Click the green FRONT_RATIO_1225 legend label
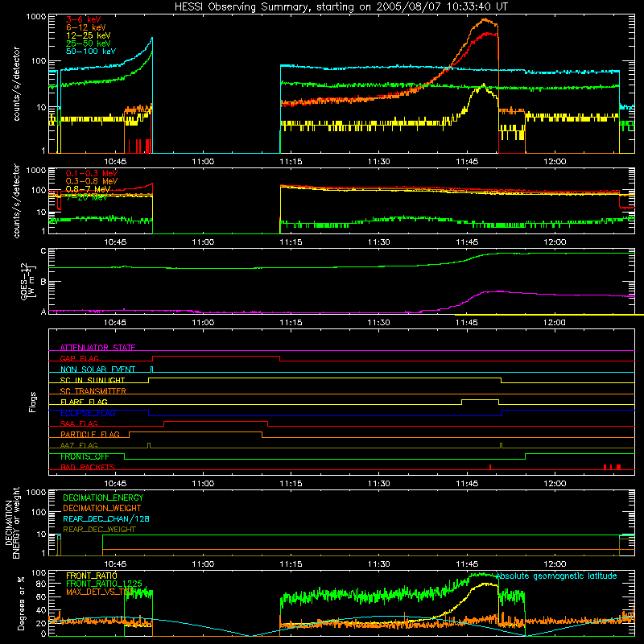Screen dimensions: 644x644 104,584
